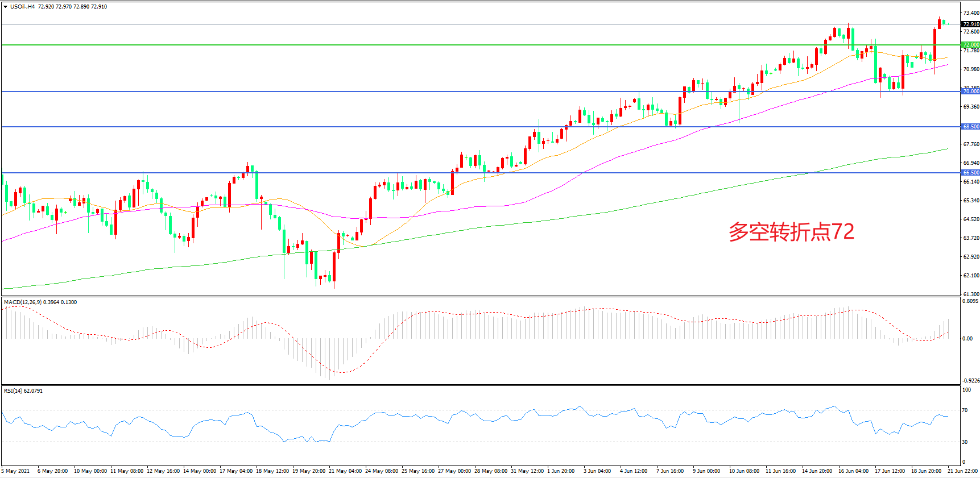Screen dimensions: 980x478
Task: Click the RSI(14) indicator label
Action: [13, 391]
